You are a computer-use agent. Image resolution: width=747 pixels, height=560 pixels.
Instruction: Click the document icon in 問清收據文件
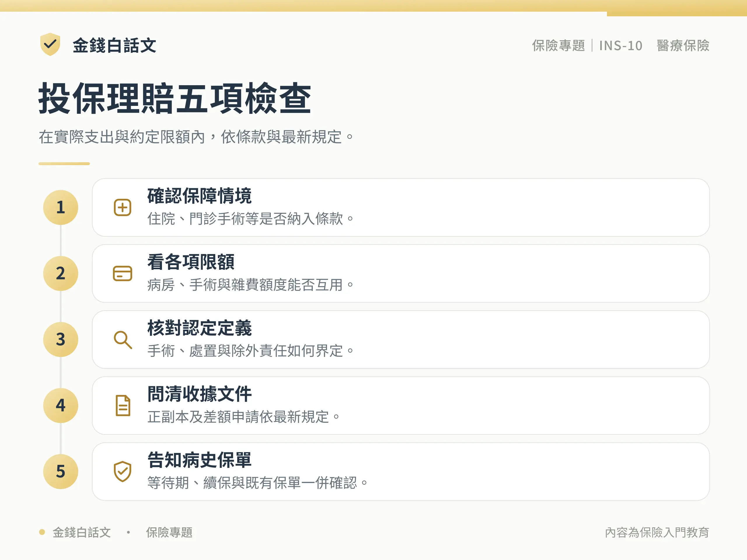point(123,405)
